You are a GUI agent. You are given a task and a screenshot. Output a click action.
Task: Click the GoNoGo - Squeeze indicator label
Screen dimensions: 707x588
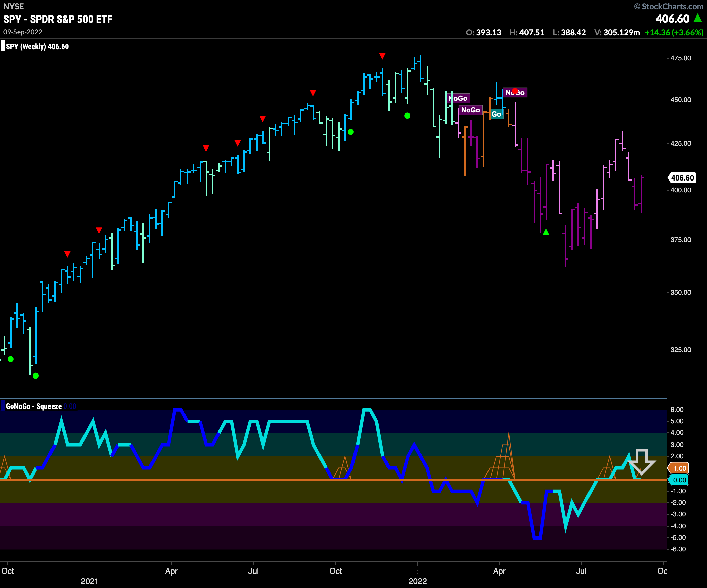[34, 406]
